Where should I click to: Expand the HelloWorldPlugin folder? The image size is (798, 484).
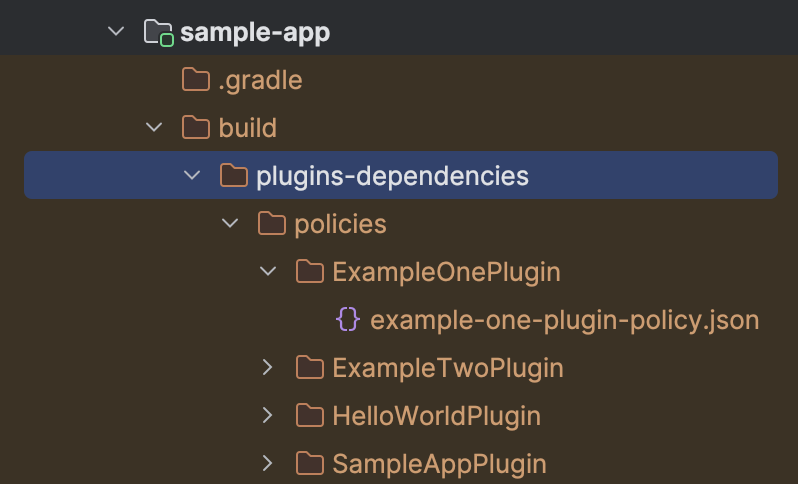click(x=267, y=416)
